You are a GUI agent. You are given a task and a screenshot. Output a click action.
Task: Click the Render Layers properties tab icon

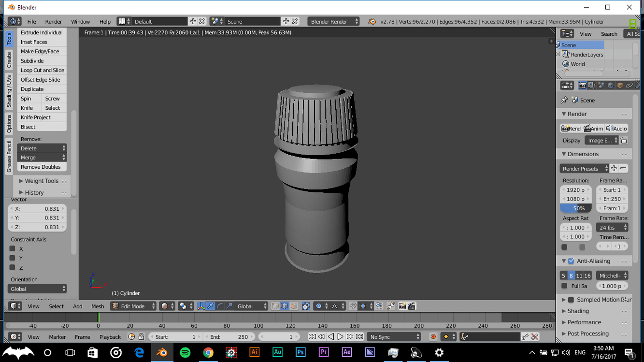[x=592, y=86]
